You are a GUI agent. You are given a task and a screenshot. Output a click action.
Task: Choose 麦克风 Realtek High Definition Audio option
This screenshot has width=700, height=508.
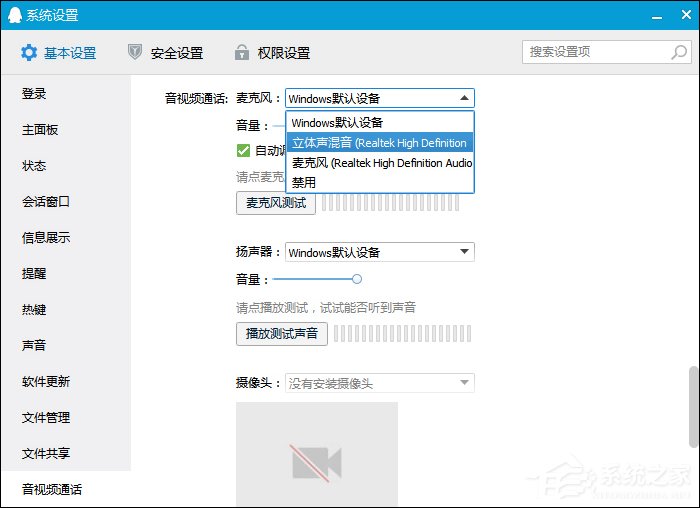click(x=380, y=163)
